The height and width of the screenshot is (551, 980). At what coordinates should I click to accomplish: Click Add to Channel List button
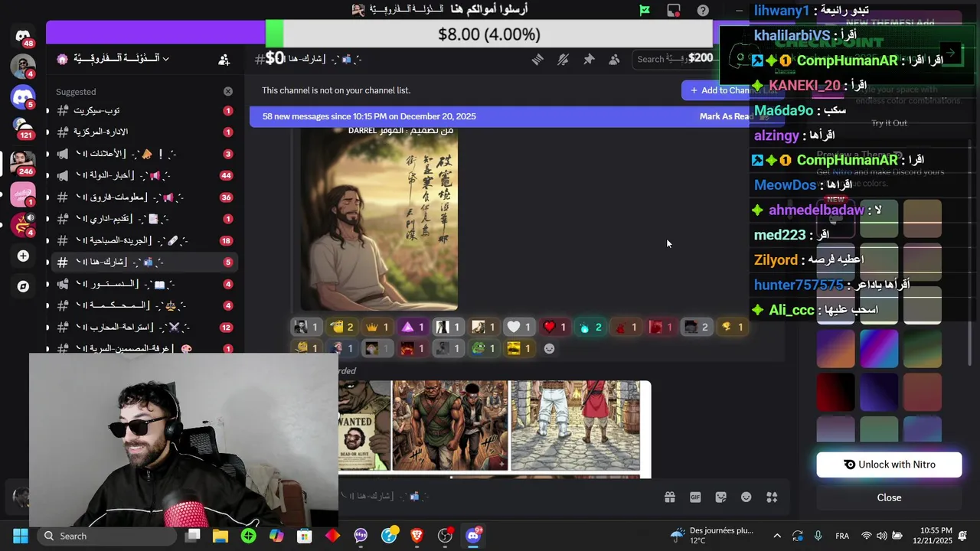click(733, 90)
